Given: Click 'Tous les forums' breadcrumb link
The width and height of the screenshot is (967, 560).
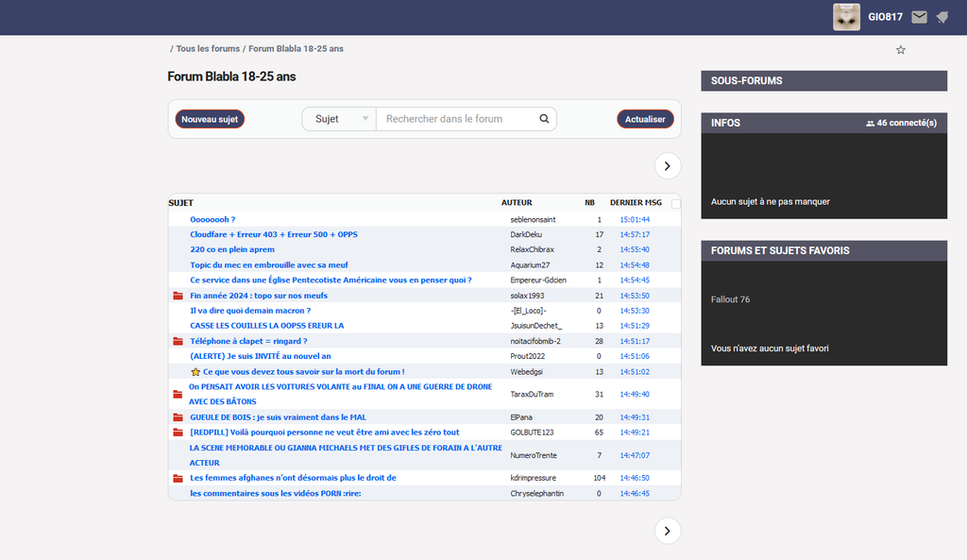Looking at the screenshot, I should coord(208,48).
